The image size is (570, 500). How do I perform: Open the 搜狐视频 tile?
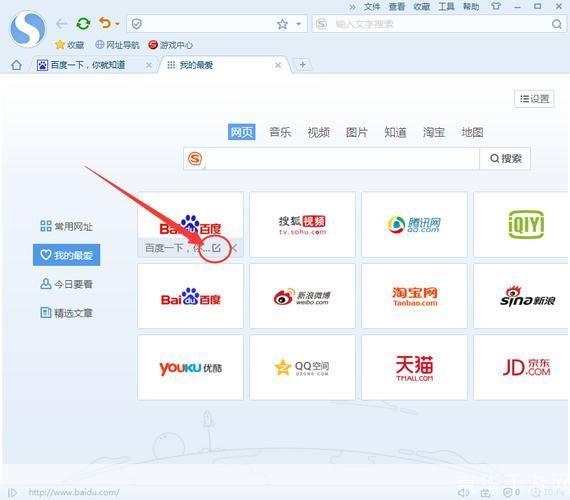(x=302, y=224)
